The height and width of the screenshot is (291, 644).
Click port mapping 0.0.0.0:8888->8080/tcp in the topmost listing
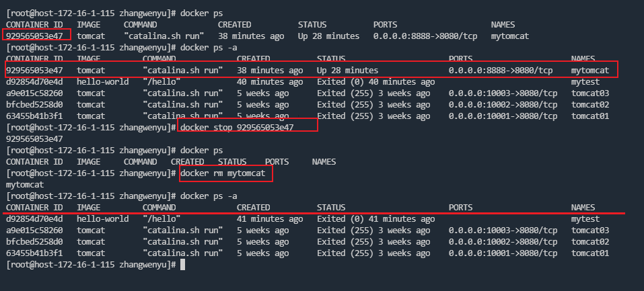click(x=426, y=35)
